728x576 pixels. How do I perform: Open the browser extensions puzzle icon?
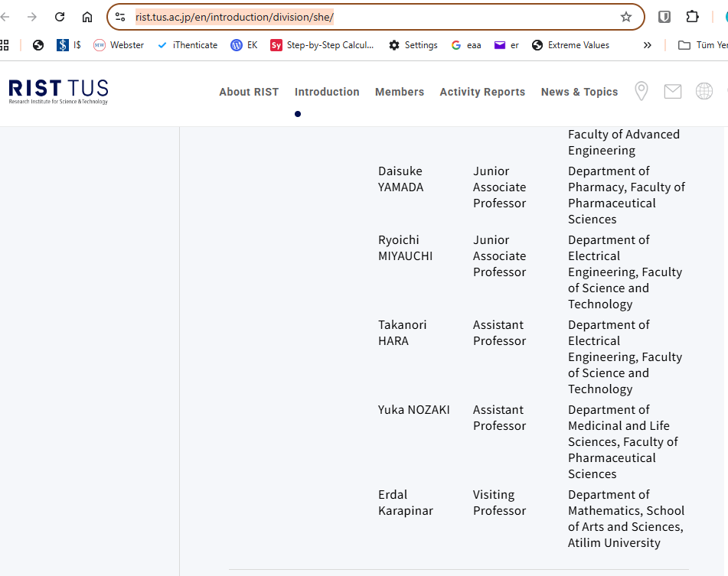pos(692,17)
